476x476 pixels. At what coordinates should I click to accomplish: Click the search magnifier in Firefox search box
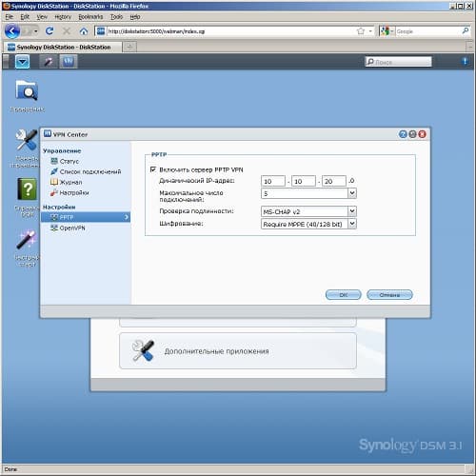466,30
